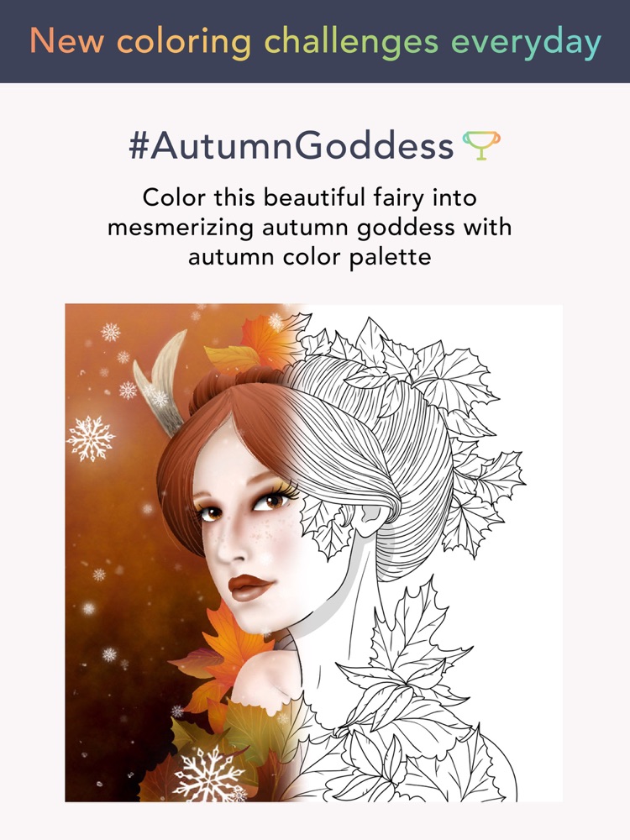
Task: Select the fairy's dark red lips
Action: [251, 587]
